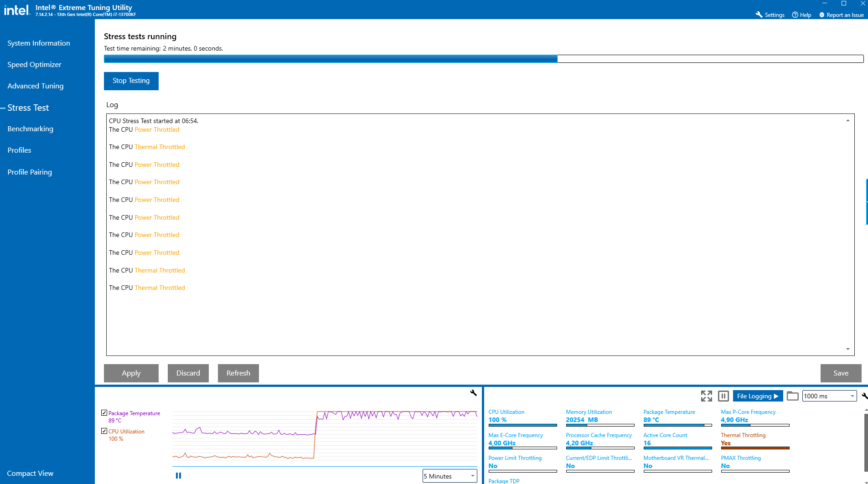
Task: Go to Benchmarking in sidebar
Action: [31, 129]
